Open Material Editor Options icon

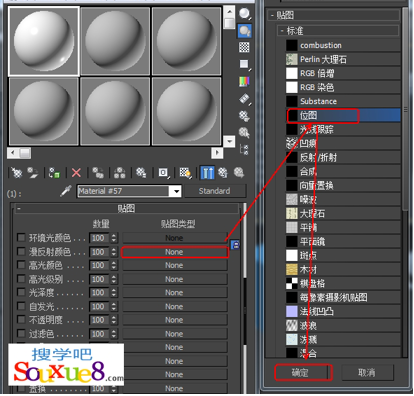coord(245,116)
